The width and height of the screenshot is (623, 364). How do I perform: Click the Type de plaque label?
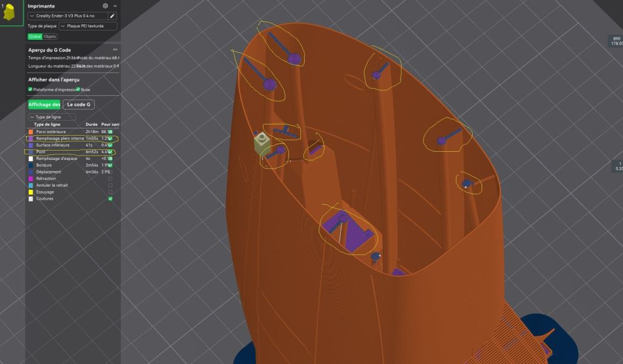pos(42,26)
